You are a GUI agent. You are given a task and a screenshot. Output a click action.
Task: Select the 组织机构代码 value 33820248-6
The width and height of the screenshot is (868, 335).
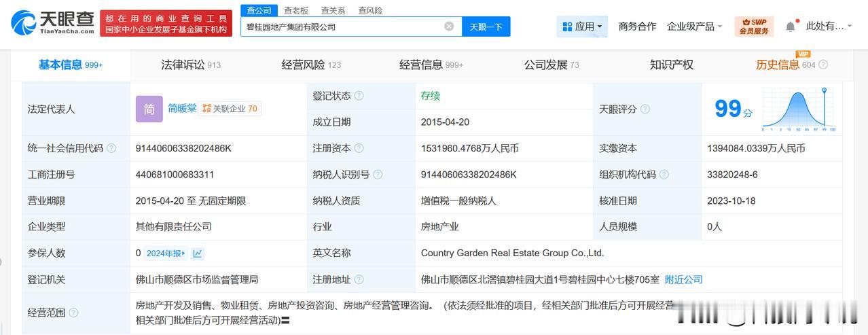point(732,175)
